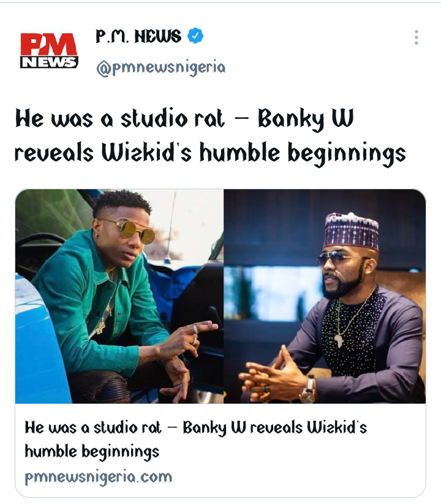Click "humble beginnings" in card title
The width and height of the screenshot is (441, 504).
pyautogui.click(x=92, y=451)
